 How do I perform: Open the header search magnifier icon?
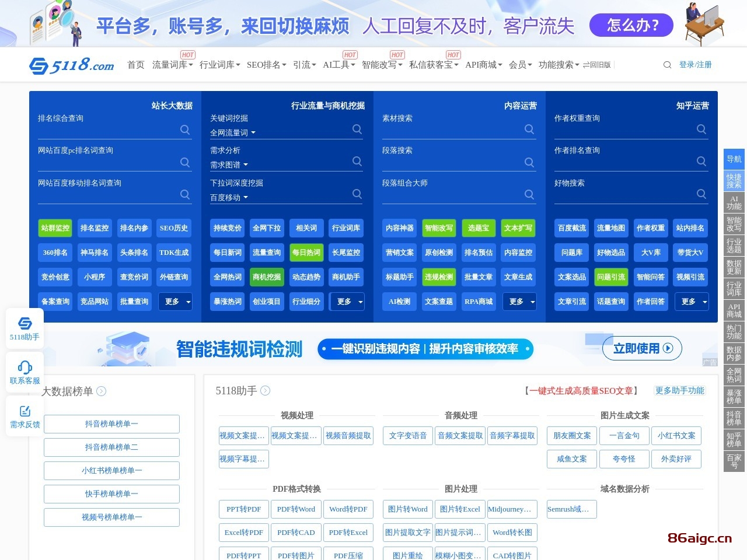(x=667, y=65)
